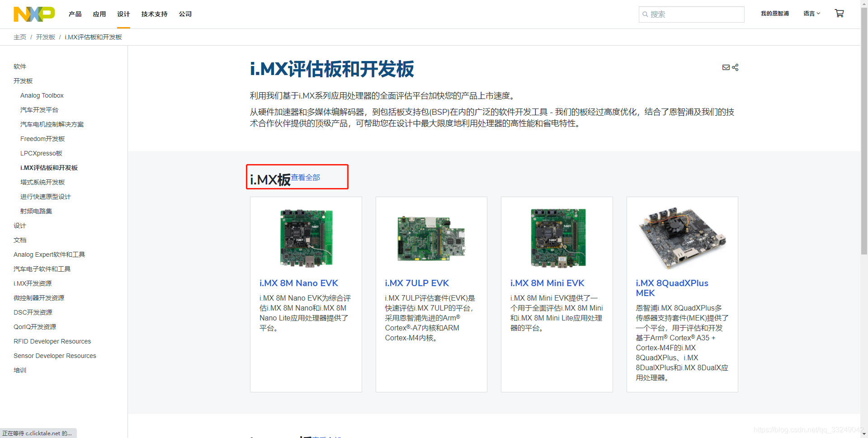
Task: Go to 主页 breadcrumb
Action: click(20, 37)
